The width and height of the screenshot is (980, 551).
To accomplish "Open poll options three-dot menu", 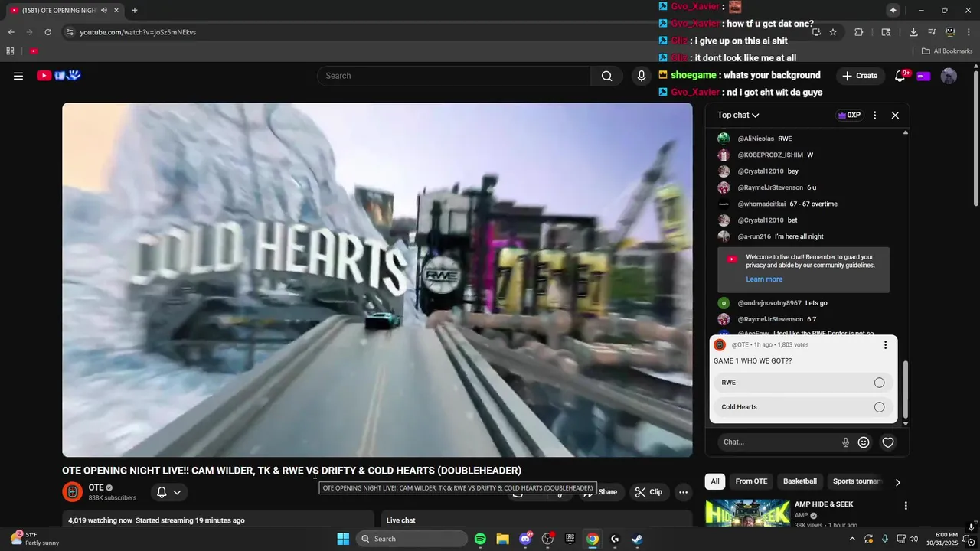I will tap(885, 345).
